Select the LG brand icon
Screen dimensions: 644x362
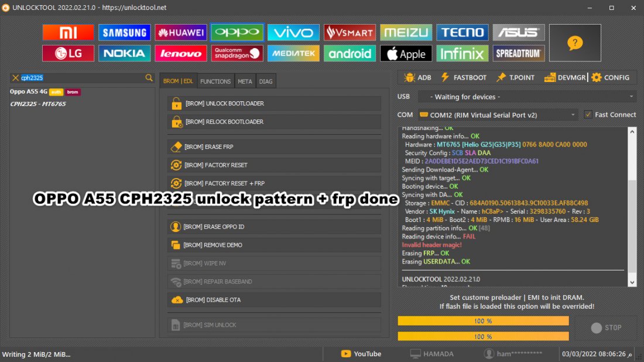tap(68, 53)
